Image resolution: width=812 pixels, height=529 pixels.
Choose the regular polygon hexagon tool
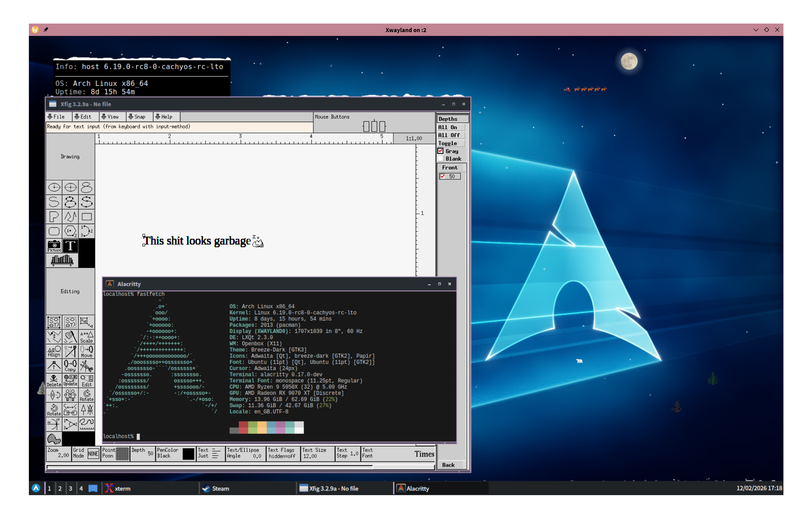(70, 231)
